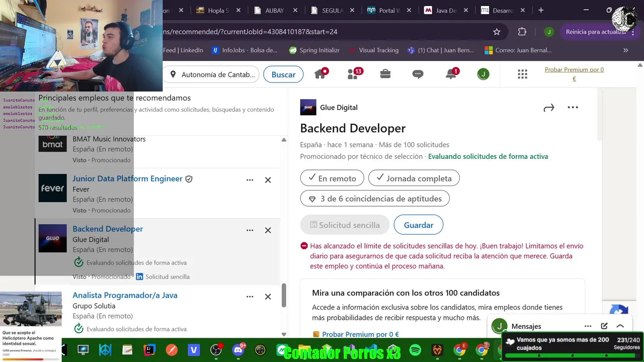Expand the Mensajes panel with chevron
This screenshot has height=362, width=644.
620,326
